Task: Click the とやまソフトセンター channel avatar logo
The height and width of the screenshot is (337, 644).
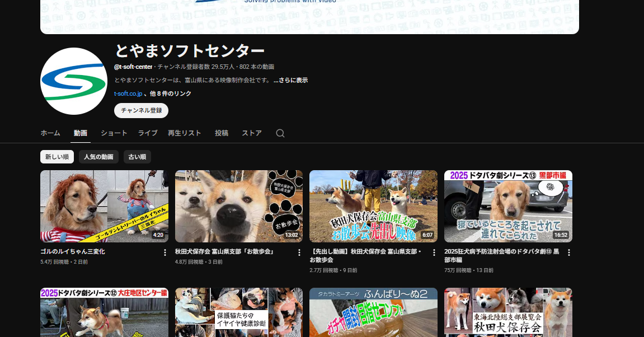Action: coord(73,81)
